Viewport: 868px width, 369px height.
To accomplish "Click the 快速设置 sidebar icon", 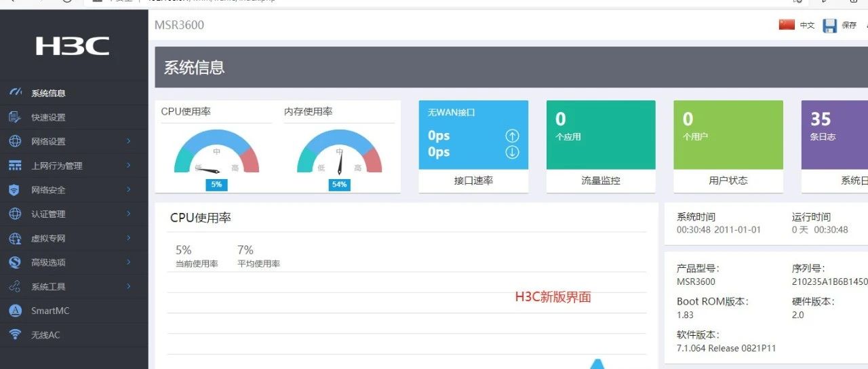I will 15,117.
